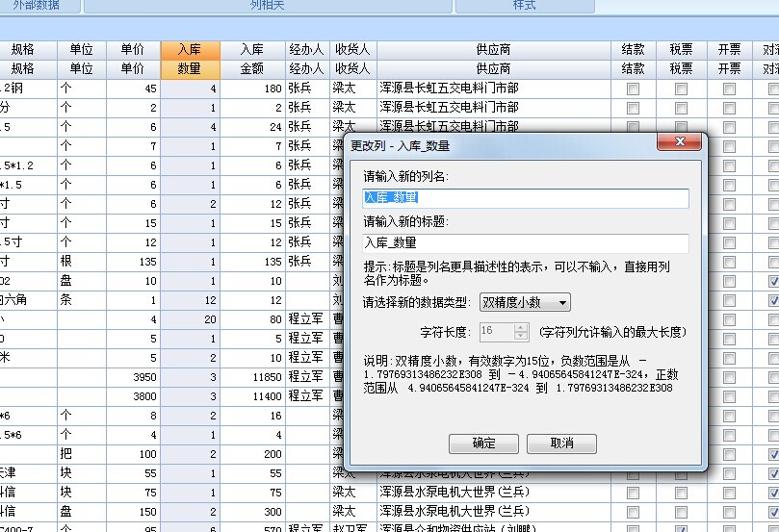Click the new title input field

click(525, 244)
